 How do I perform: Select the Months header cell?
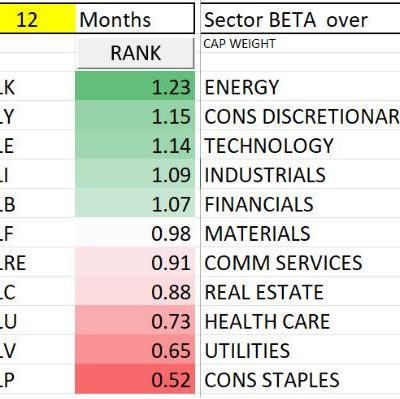(135, 19)
